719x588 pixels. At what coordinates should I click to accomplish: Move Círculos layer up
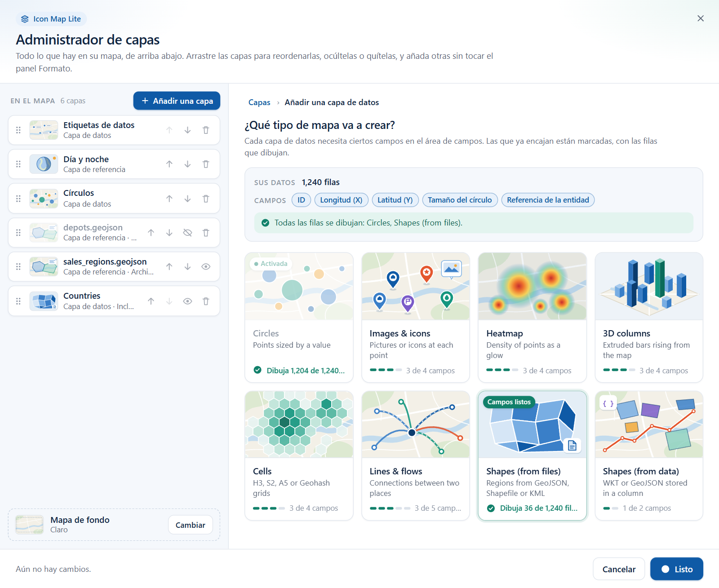[169, 199]
